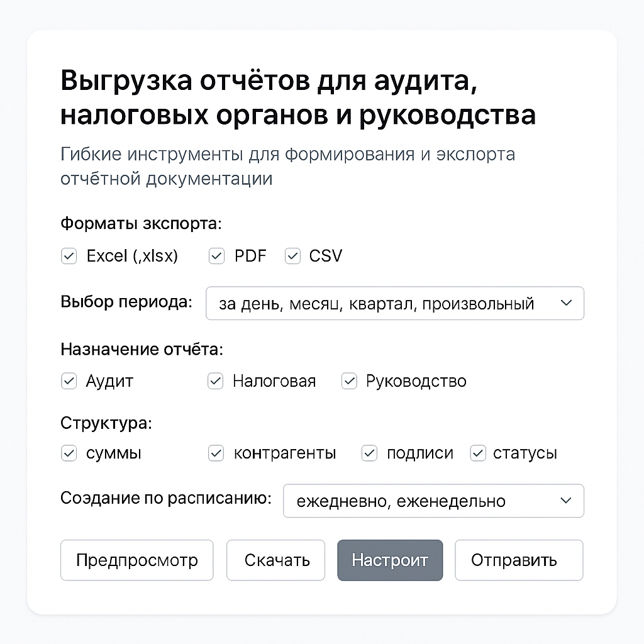Screen dimensions: 644x644
Task: Open the Выбор периода dropdown
Action: (395, 303)
